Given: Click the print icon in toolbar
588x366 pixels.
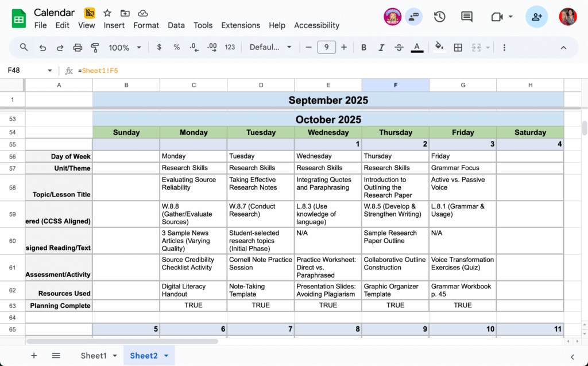Looking at the screenshot, I should point(78,48).
